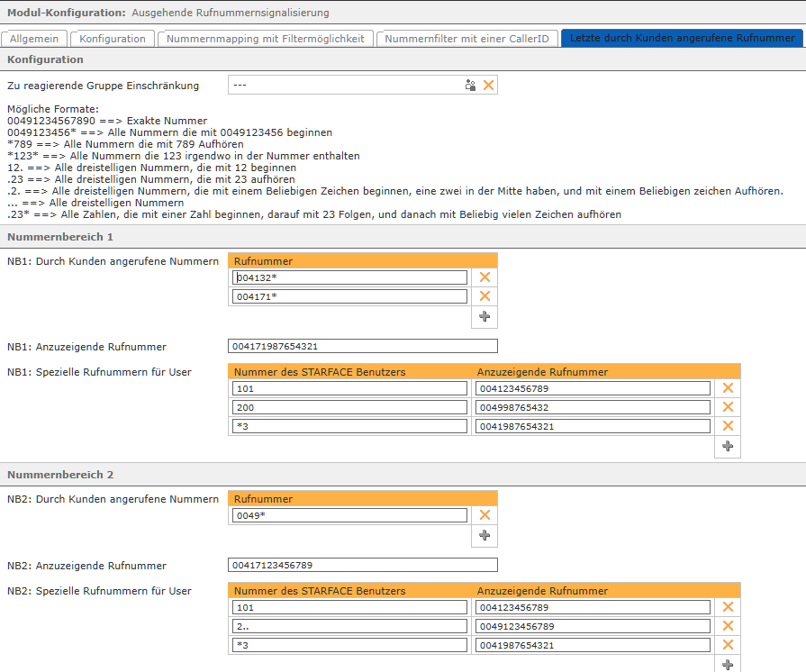The height and width of the screenshot is (672, 806).
Task: Select Nummernfilter mit einer CallerID tab
Action: pyautogui.click(x=466, y=39)
